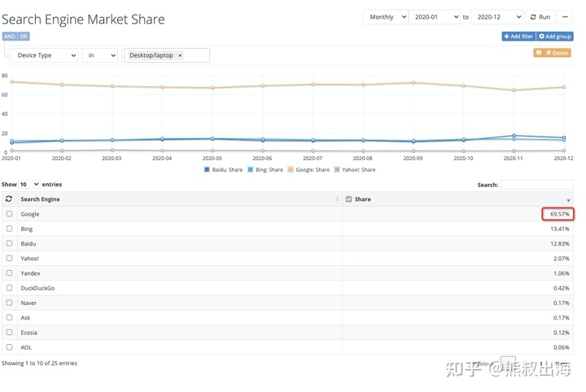Click Google's 69.57% share value
This screenshot has width=586, height=392.
pos(559,214)
